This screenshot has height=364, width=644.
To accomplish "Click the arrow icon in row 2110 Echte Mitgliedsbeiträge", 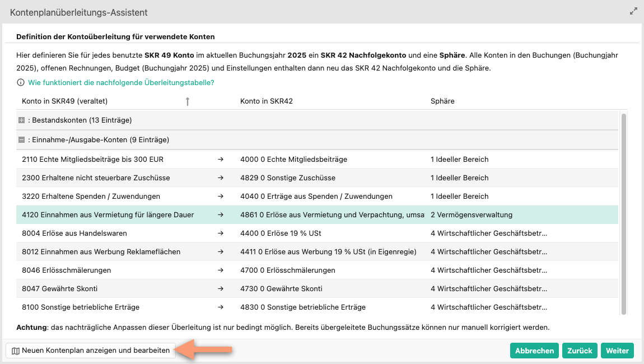I will [x=221, y=160].
